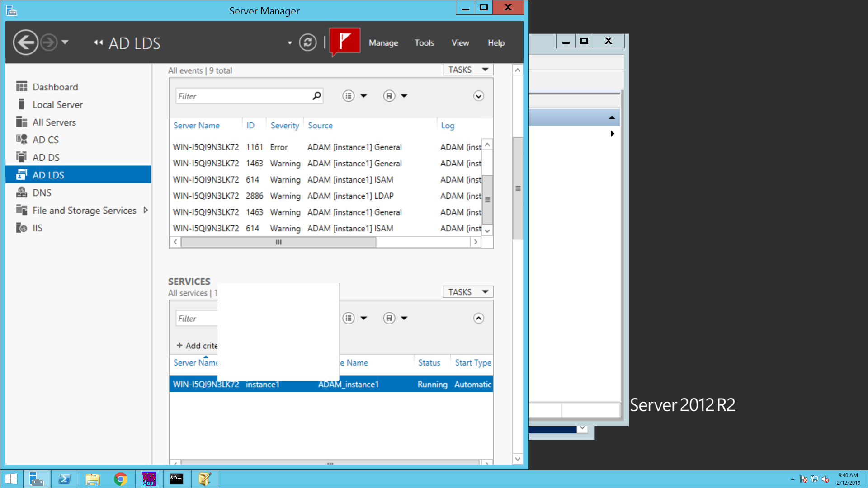The width and height of the screenshot is (868, 488).
Task: Click the events Filter text box
Action: tap(242, 96)
